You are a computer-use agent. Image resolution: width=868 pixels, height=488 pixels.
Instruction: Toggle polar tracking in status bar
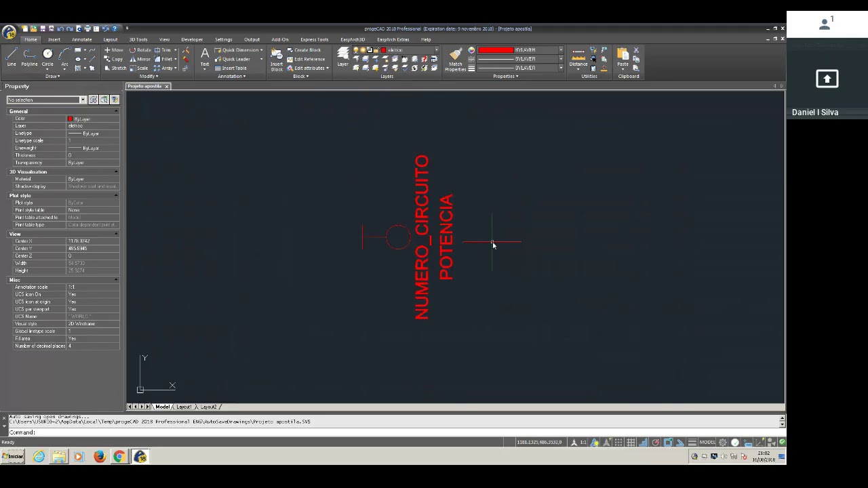pos(656,443)
